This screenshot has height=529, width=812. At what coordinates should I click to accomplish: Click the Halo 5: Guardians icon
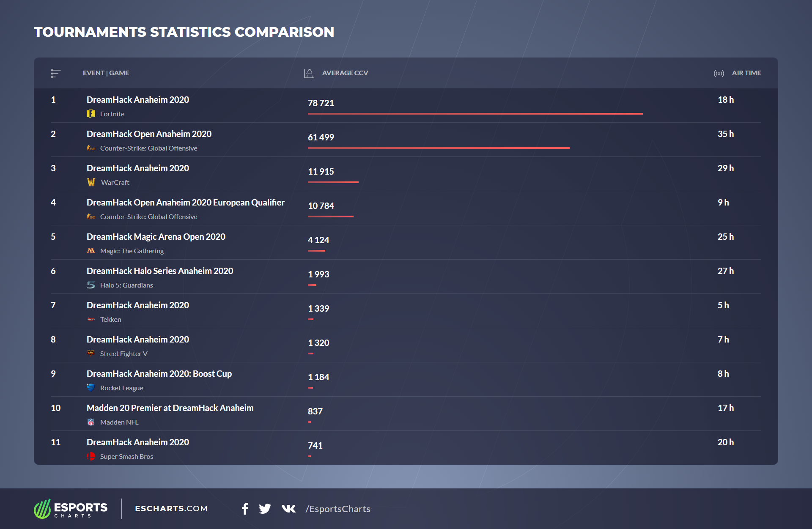pyautogui.click(x=91, y=285)
